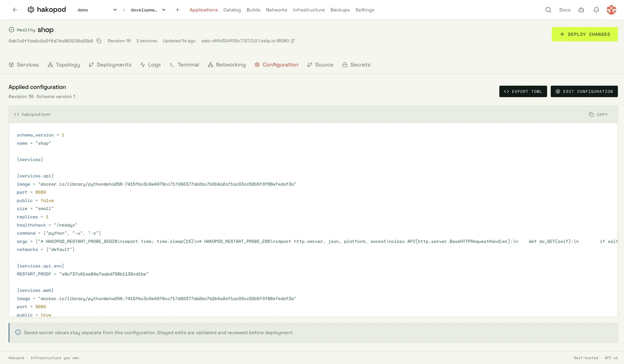This screenshot has height=364, width=624.
Task: Click the info icon in the notice banner
Action: [18, 332]
